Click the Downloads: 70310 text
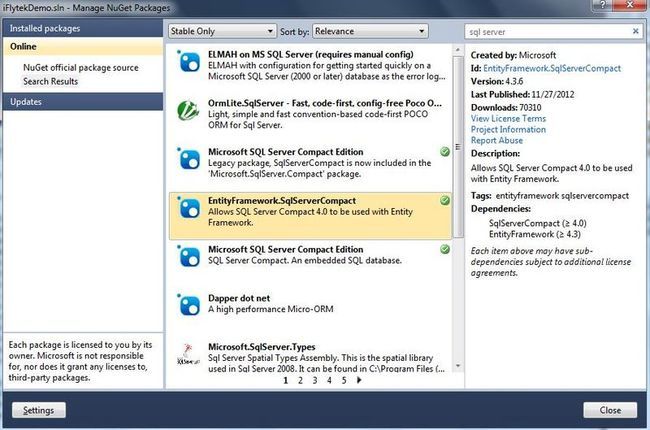 506,107
